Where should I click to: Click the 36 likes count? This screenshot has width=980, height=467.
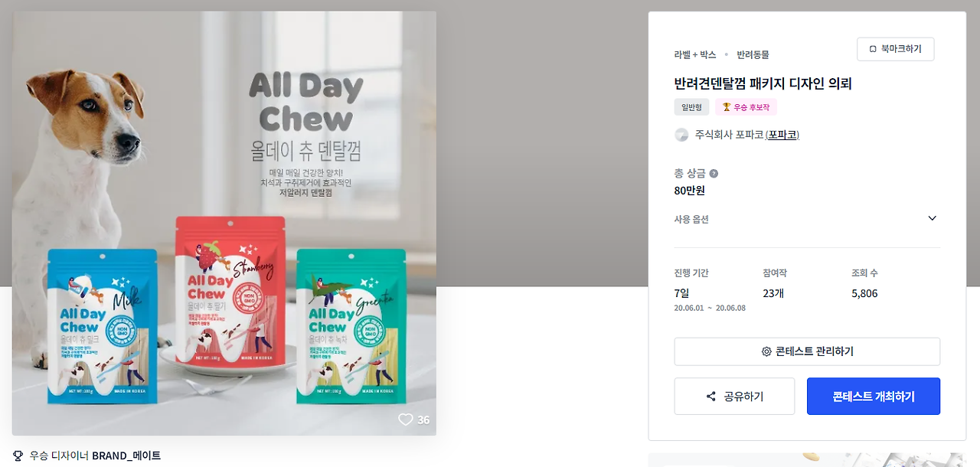423,420
